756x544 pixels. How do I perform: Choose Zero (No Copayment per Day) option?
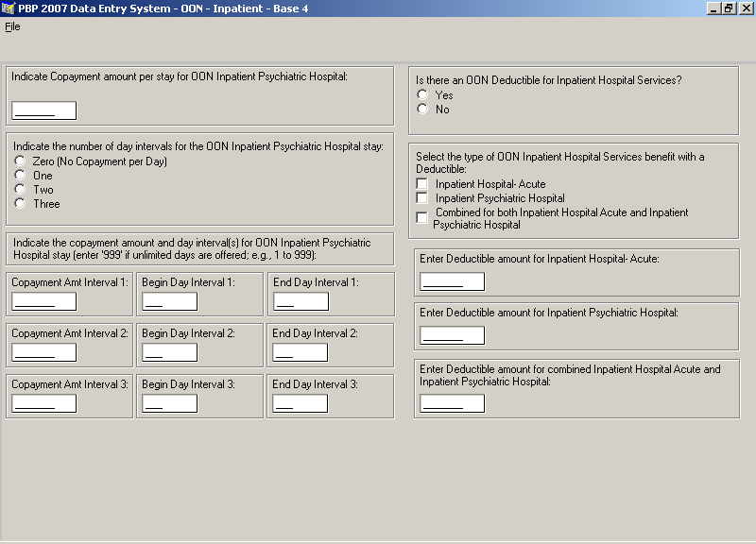click(x=20, y=161)
